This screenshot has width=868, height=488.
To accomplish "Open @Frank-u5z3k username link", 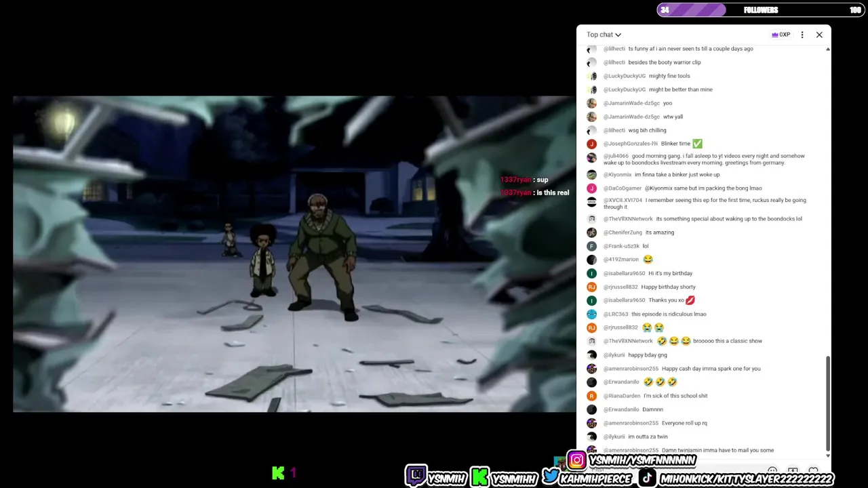I will (x=621, y=246).
